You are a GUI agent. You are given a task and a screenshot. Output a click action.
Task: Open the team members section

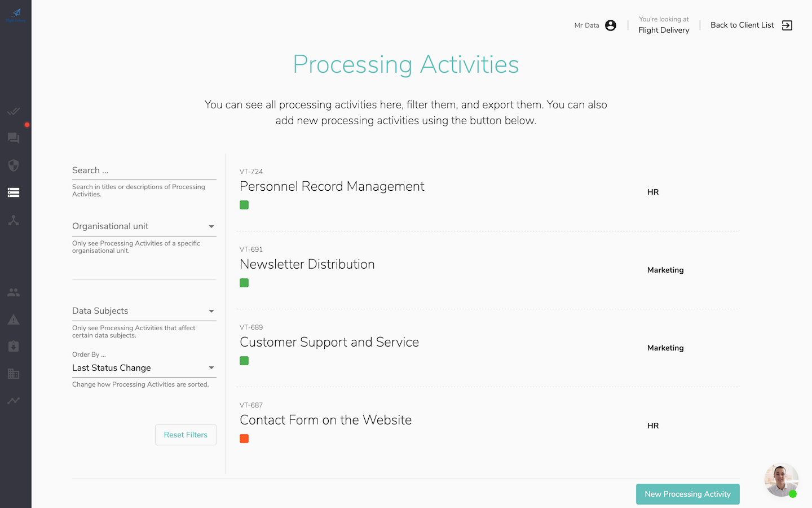point(14,292)
